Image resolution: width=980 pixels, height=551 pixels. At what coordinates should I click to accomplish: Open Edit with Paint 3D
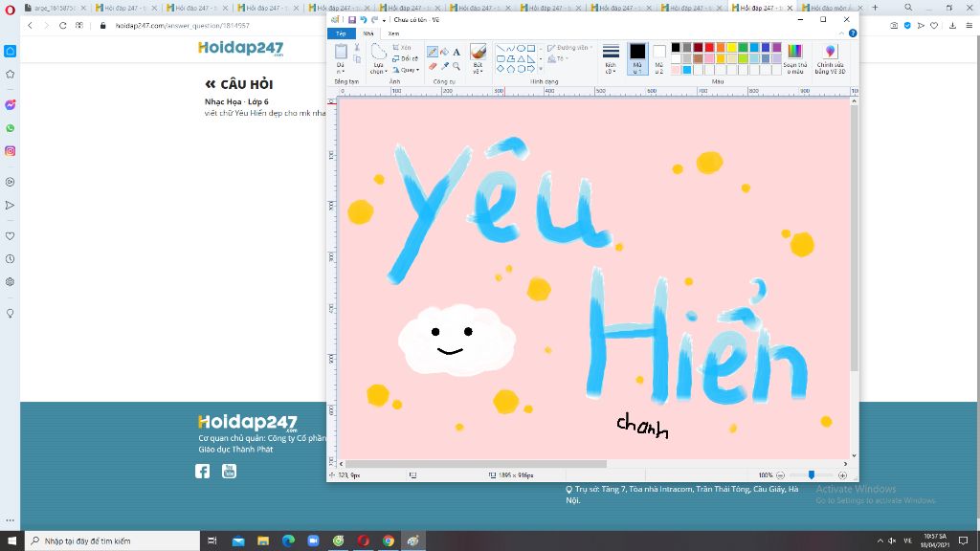[x=830, y=59]
